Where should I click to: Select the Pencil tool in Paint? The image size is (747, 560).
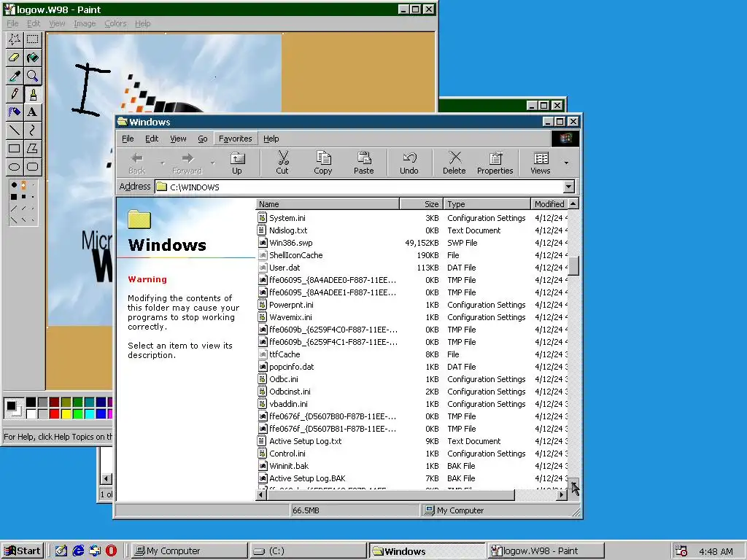[15, 94]
